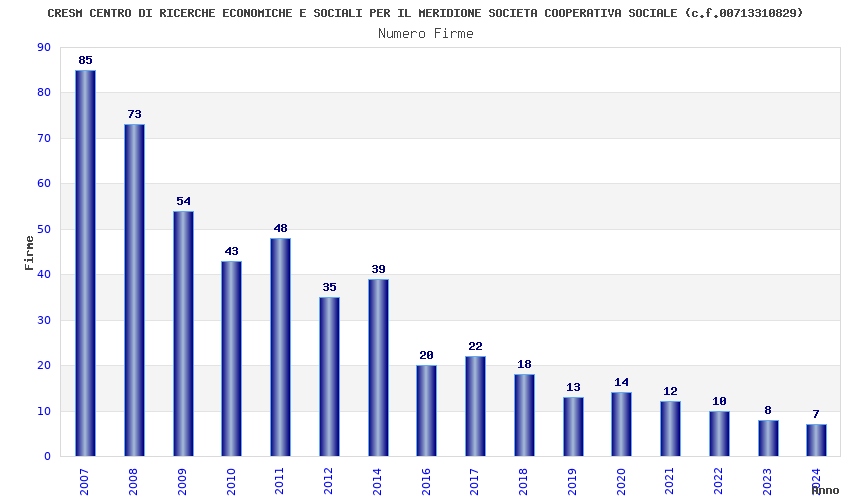Click the y-axis tick label '90'
850x500 pixels.
click(x=44, y=47)
